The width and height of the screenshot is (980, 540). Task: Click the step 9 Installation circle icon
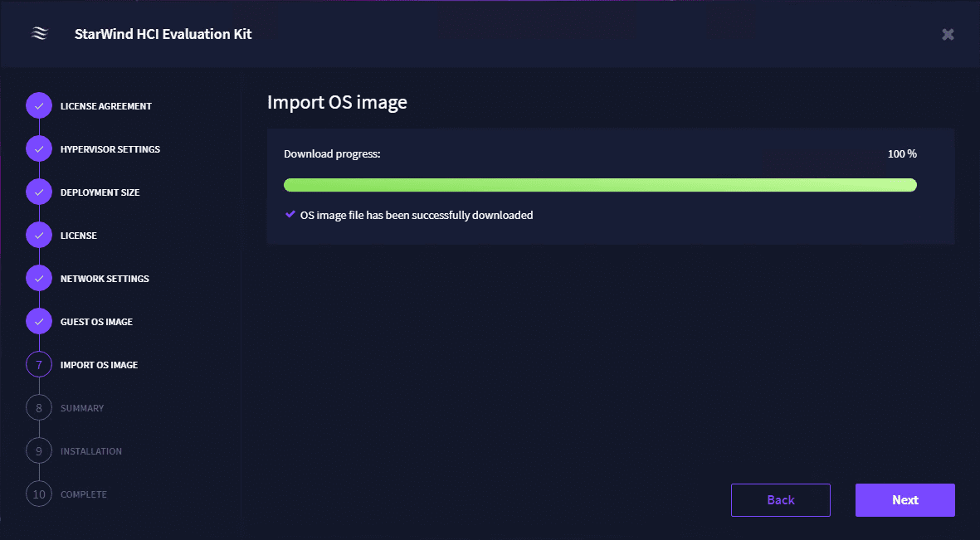click(x=39, y=451)
